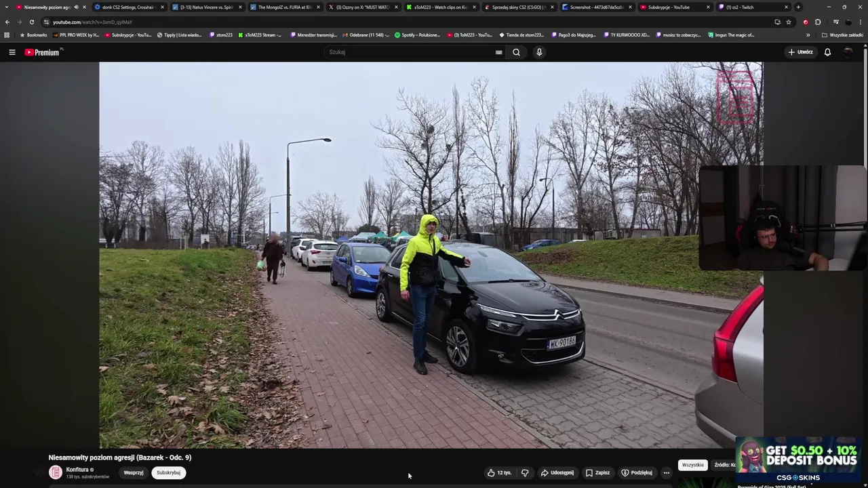The image size is (868, 488).
Task: Click the Wesprzyj button
Action: click(134, 473)
